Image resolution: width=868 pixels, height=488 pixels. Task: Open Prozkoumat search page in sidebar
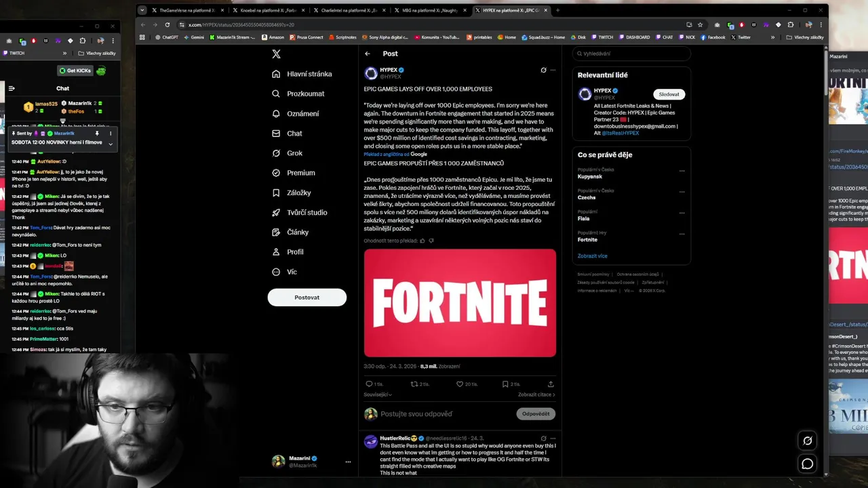pos(298,94)
